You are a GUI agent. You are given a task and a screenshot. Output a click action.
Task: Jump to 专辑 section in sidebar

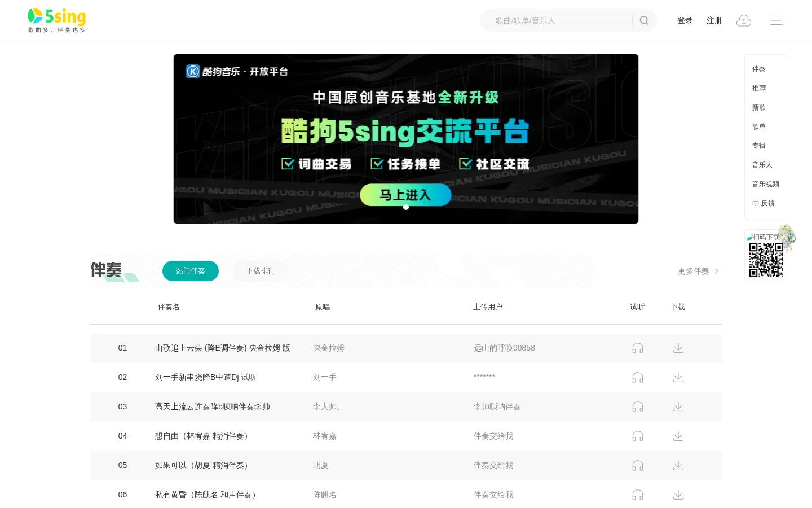pyautogui.click(x=759, y=146)
